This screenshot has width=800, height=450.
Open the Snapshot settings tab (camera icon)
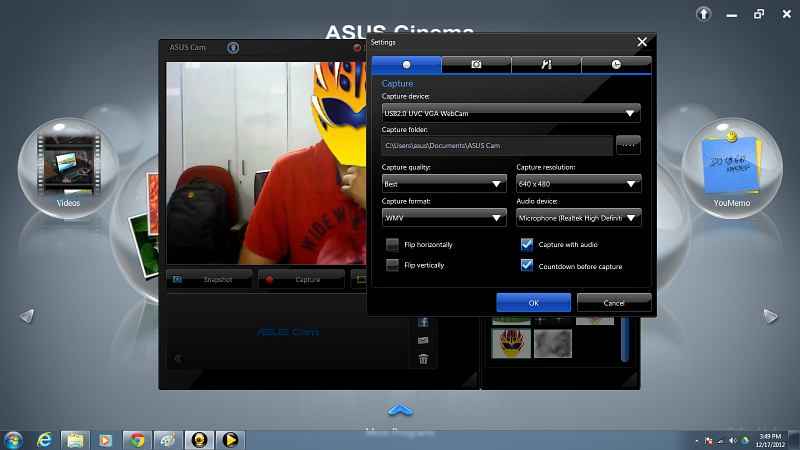click(x=476, y=65)
